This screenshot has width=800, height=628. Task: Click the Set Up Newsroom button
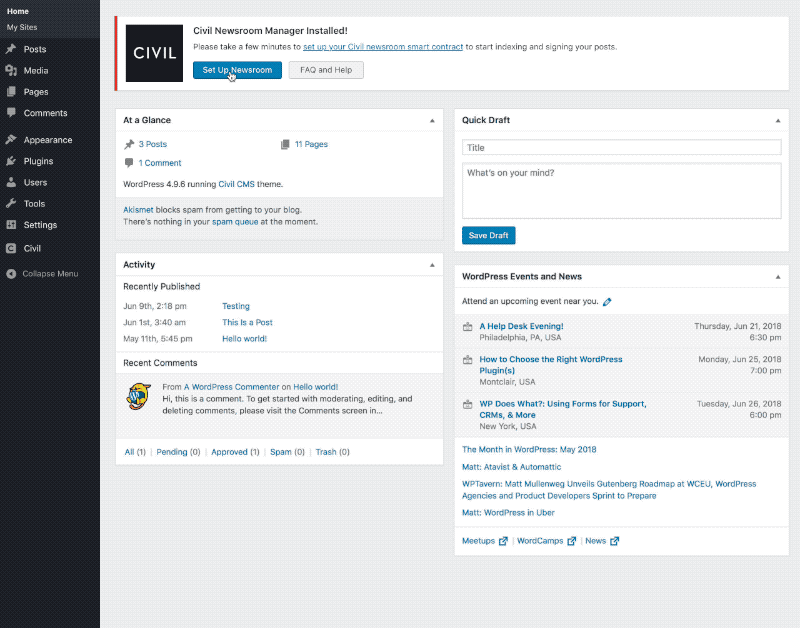[237, 70]
